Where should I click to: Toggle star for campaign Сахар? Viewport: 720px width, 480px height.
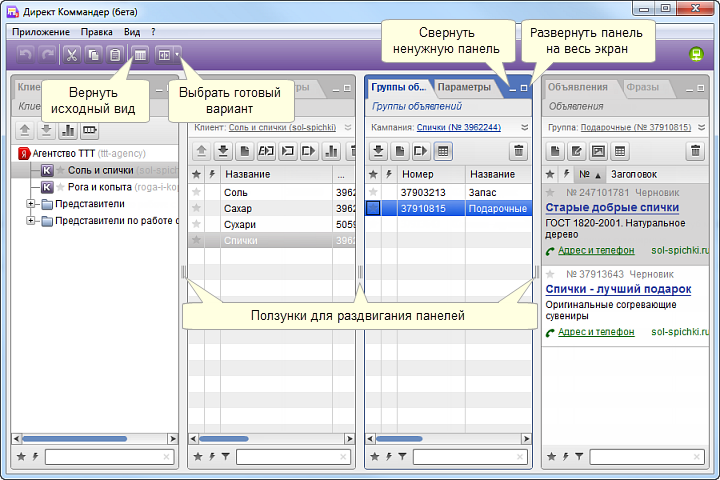point(197,208)
